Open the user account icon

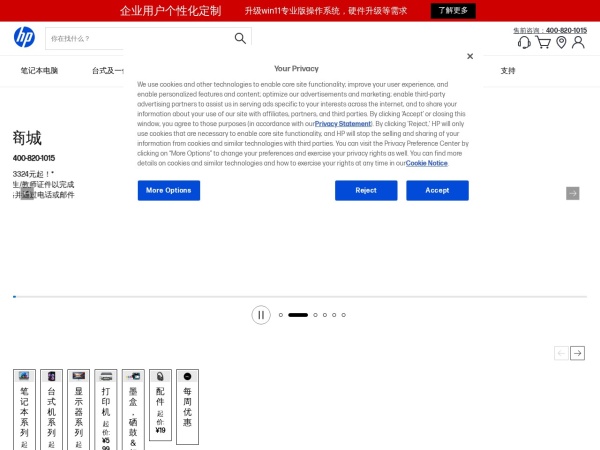pyautogui.click(x=578, y=43)
